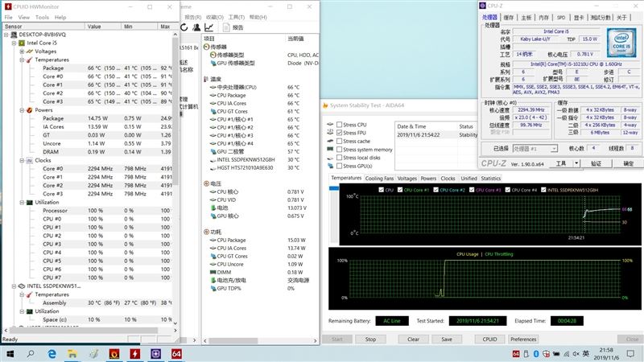Collapse the Utilization node under Intel Core i5
Screen dimensions: 644x362
[22, 203]
